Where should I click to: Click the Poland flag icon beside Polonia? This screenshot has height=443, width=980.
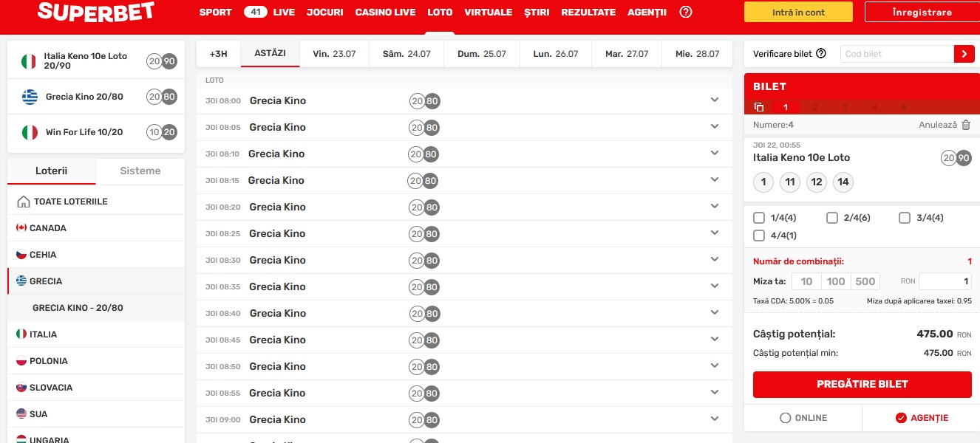(x=21, y=361)
